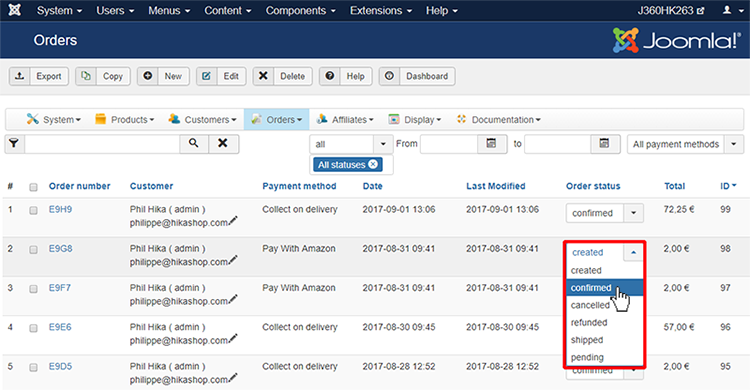This screenshot has width=750, height=390.
Task: Click the filter funnel icon
Action: 14,144
